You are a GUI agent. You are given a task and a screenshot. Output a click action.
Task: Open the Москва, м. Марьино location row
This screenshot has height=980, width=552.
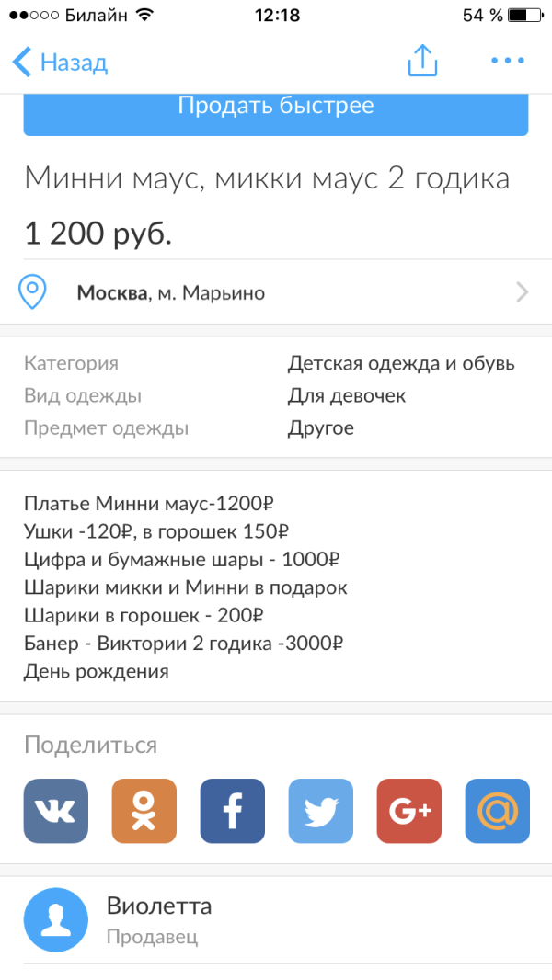pos(170,293)
